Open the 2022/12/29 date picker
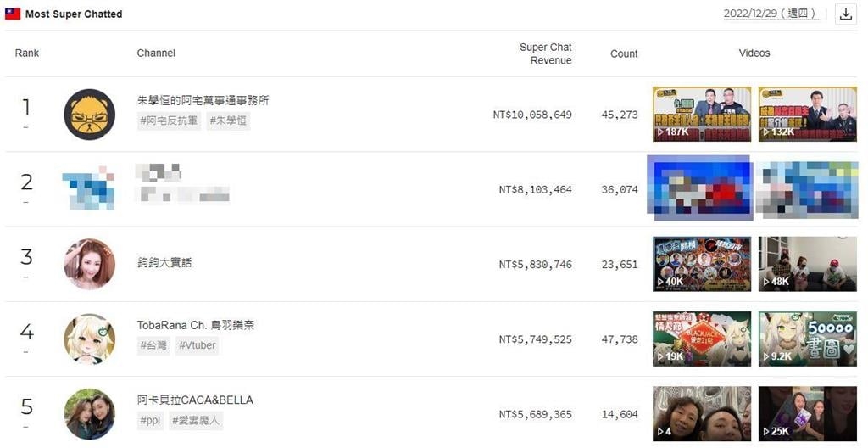 pyautogui.click(x=771, y=14)
